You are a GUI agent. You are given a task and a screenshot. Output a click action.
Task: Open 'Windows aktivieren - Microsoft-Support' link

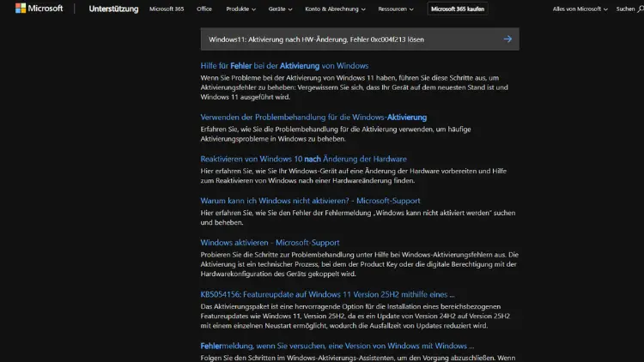tap(270, 243)
